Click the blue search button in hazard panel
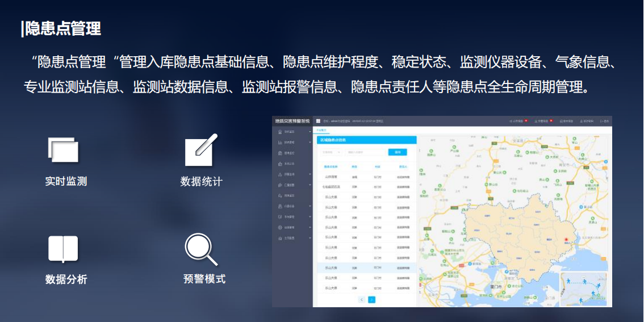The image size is (644, 322). [398, 152]
